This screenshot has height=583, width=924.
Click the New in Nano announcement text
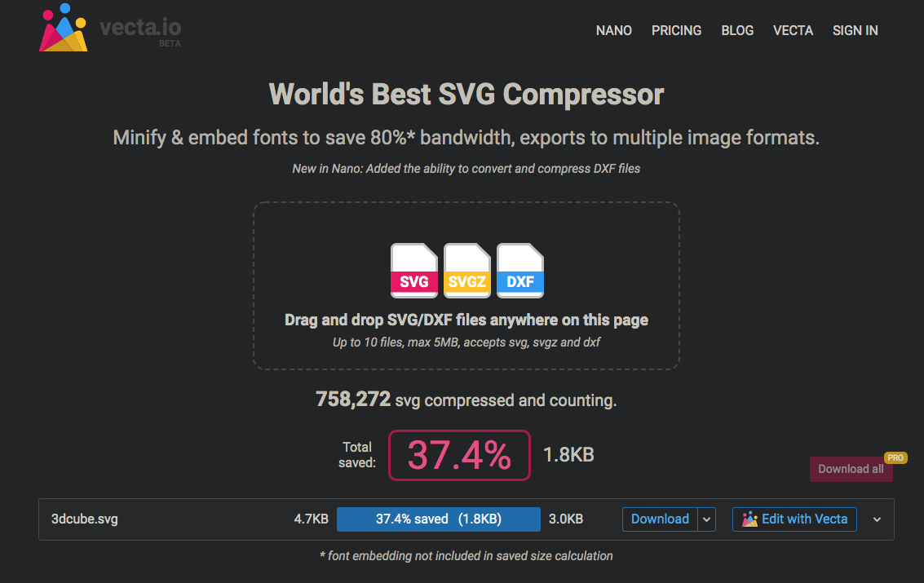466,169
